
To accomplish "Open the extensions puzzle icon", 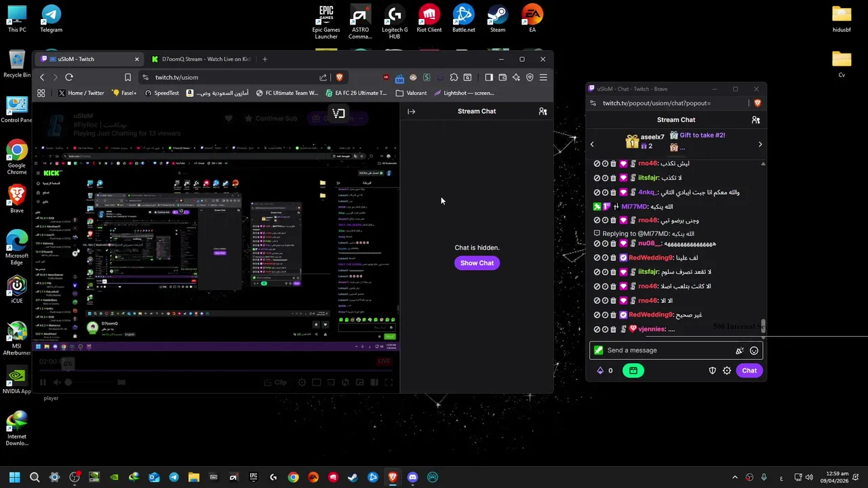I will click(x=454, y=77).
